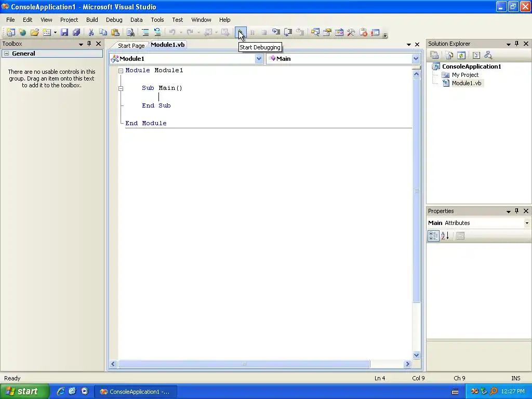Click the Step Out debug icon
Image resolution: width=532 pixels, height=399 pixels.
300,32
